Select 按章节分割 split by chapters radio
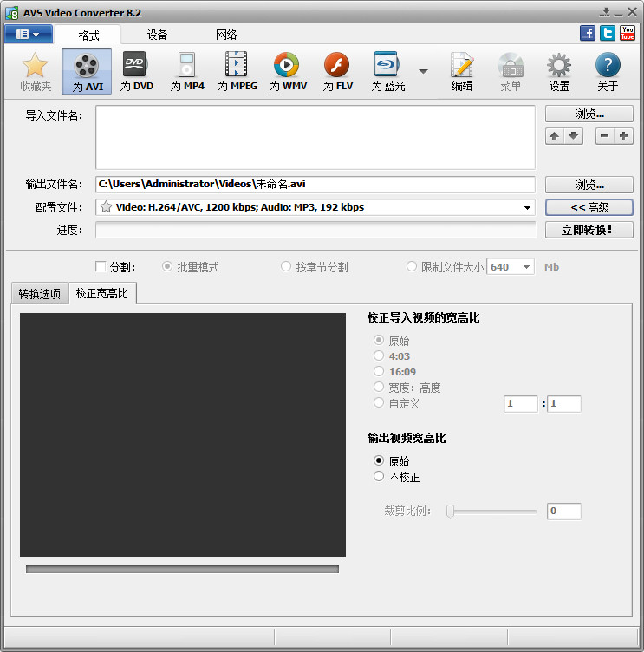This screenshot has height=652, width=644. 286,266
